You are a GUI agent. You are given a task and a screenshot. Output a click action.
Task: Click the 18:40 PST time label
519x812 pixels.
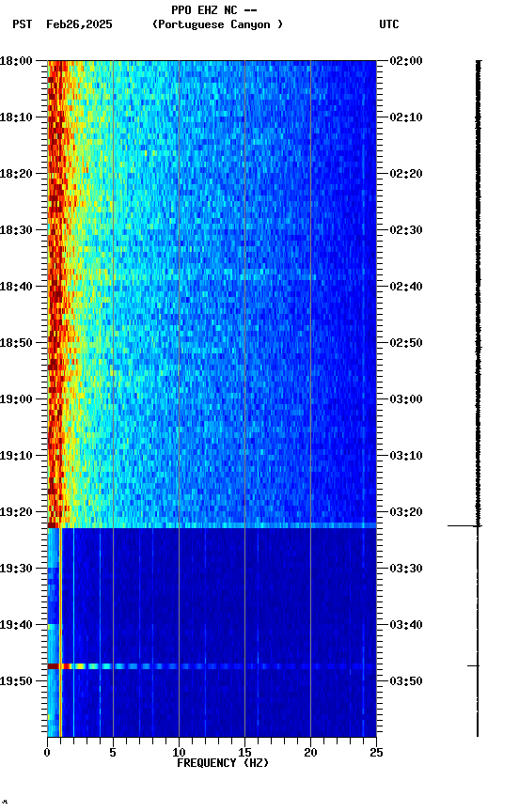point(16,287)
